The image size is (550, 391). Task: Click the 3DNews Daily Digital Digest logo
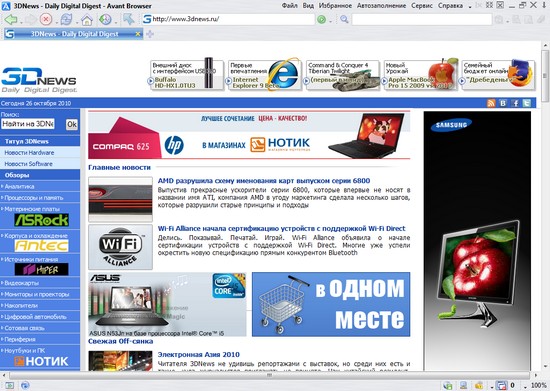[x=39, y=80]
